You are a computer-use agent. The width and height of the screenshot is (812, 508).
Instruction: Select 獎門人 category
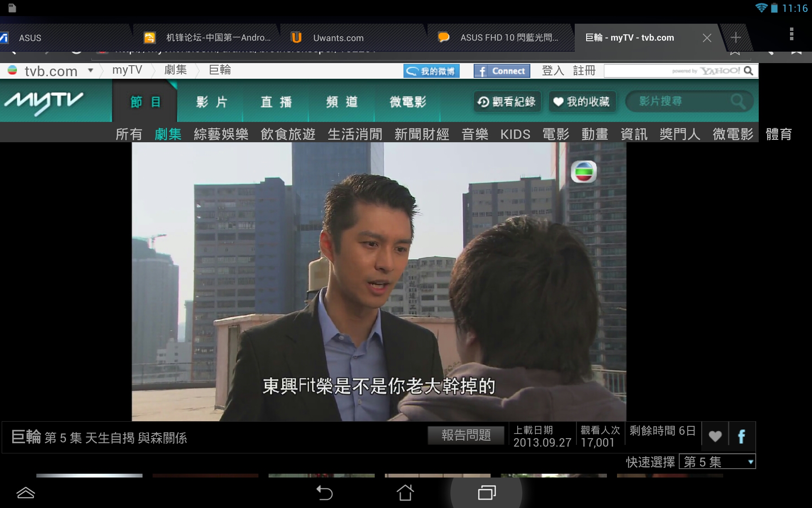(x=680, y=134)
